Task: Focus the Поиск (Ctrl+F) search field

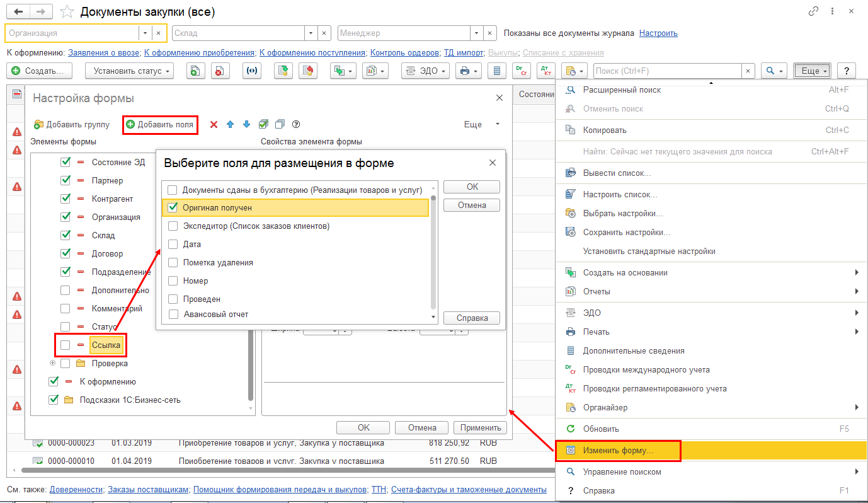Action: [666, 71]
